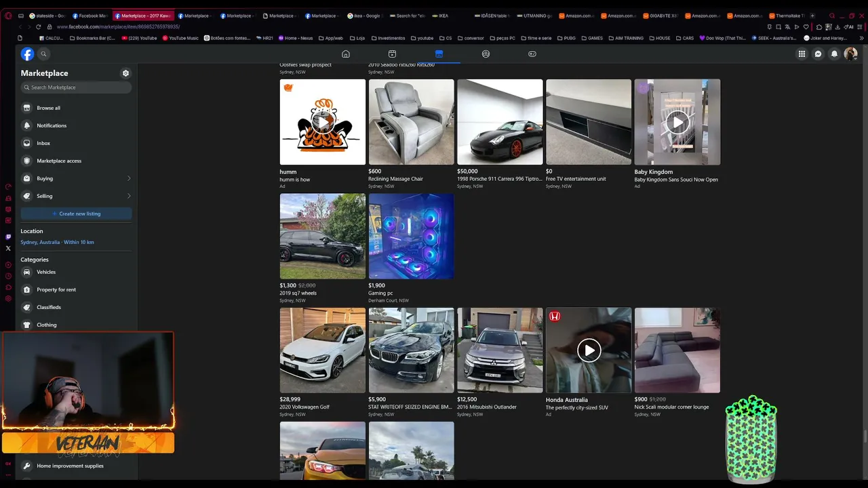Browse the Vehicles category
Screen dimensions: 868x488
coord(76,272)
